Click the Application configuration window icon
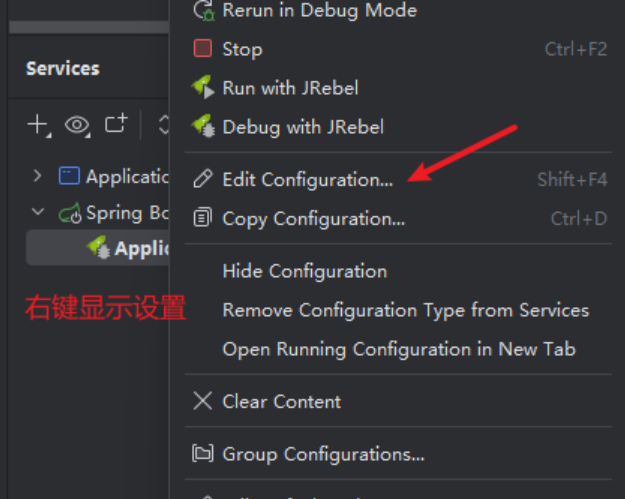This screenshot has height=499, width=625. [69, 177]
